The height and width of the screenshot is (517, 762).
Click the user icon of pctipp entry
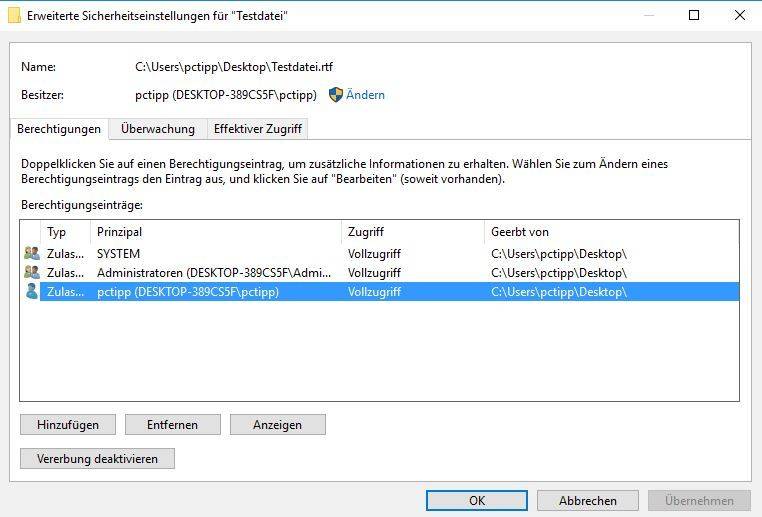click(32, 291)
